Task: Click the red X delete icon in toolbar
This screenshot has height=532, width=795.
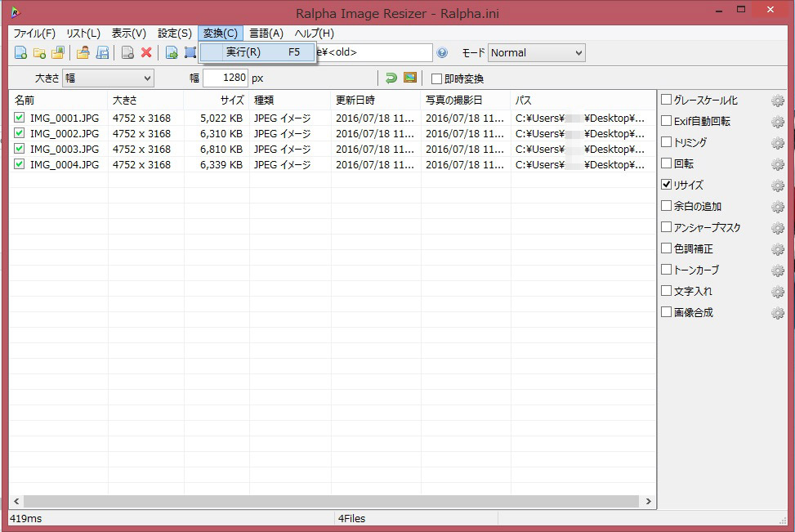Action: coord(146,53)
